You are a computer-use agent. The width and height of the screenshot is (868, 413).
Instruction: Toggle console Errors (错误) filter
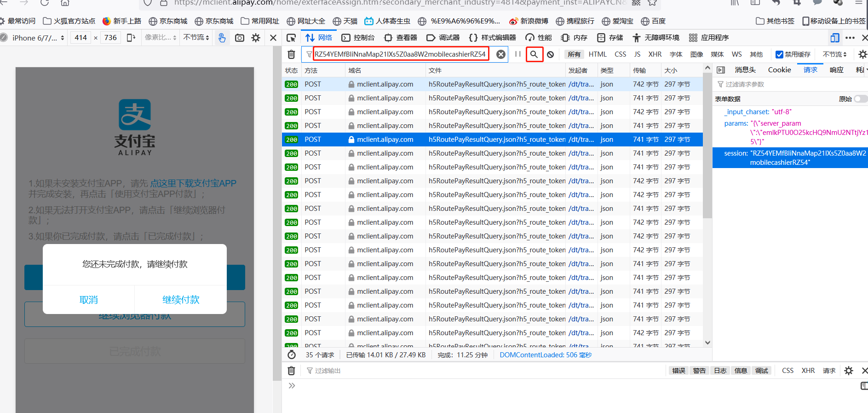point(678,371)
